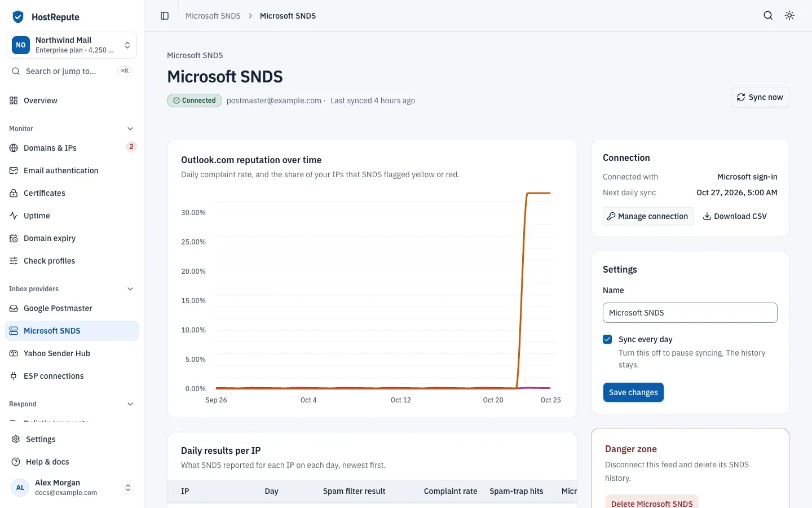Open Check profiles in the sidebar
Image resolution: width=812 pixels, height=508 pixels.
pyautogui.click(x=72, y=261)
